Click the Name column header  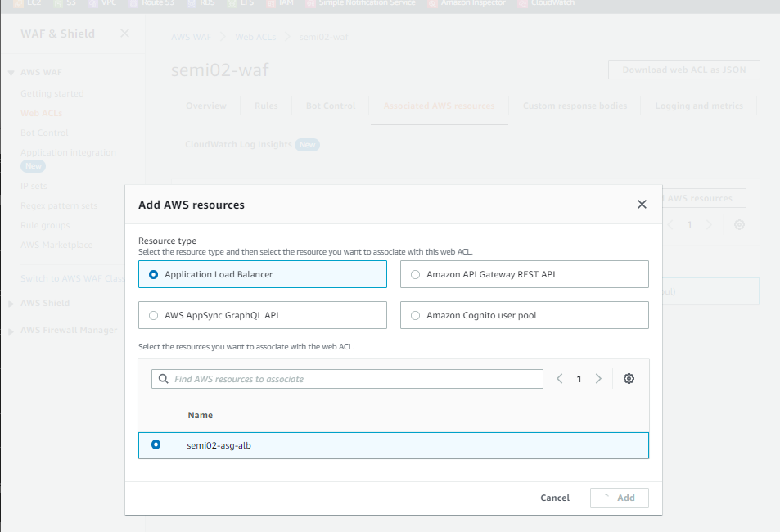point(200,415)
